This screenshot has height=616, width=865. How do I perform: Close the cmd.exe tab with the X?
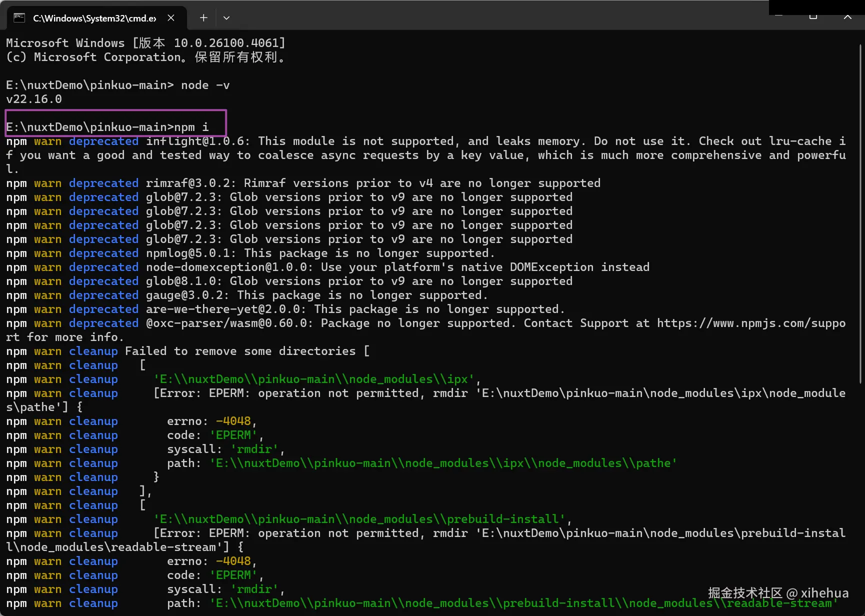click(171, 18)
